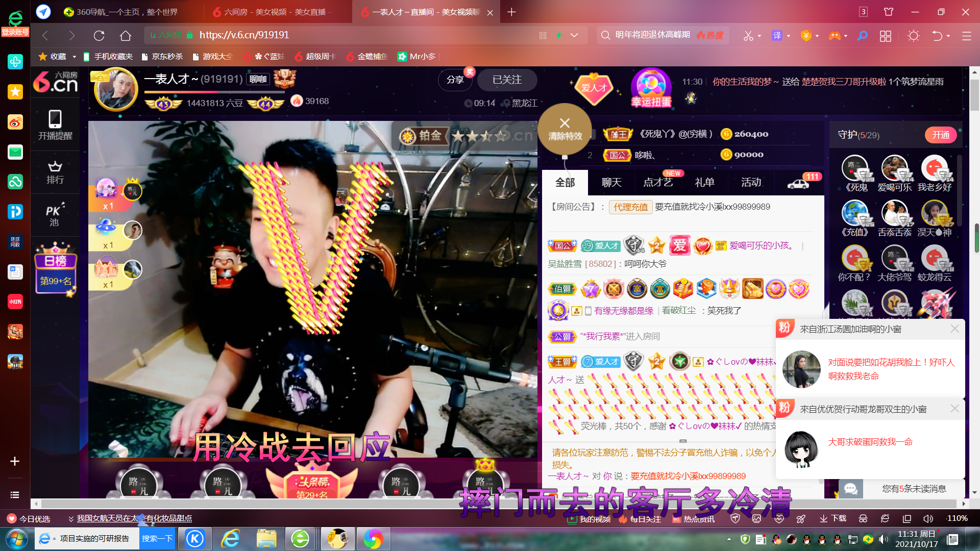Show hidden system tray icons arrow
Viewport: 980px width, 551px height.
point(729,539)
